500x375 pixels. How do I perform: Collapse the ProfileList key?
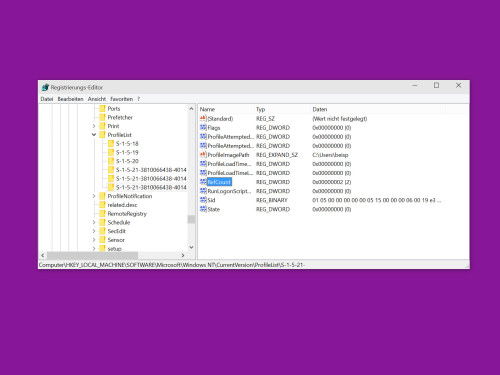pyautogui.click(x=94, y=135)
